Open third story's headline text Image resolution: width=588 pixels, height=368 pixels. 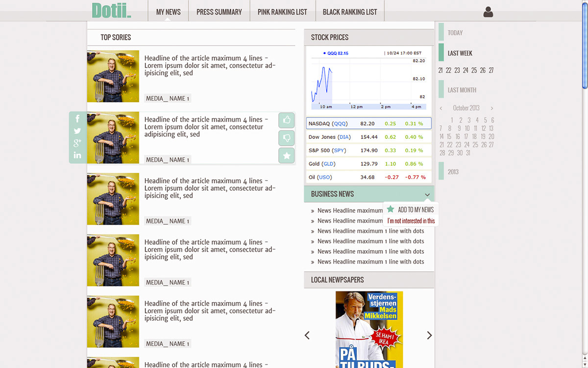(x=210, y=188)
